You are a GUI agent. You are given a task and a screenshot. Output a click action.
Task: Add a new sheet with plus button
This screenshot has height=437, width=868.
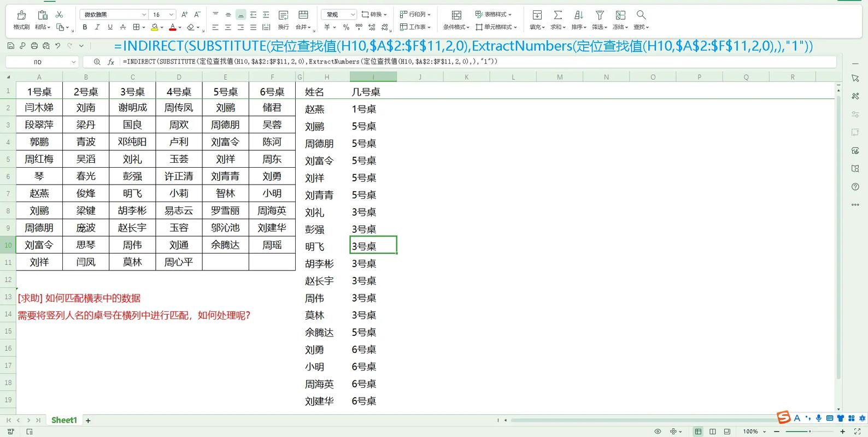tap(88, 421)
